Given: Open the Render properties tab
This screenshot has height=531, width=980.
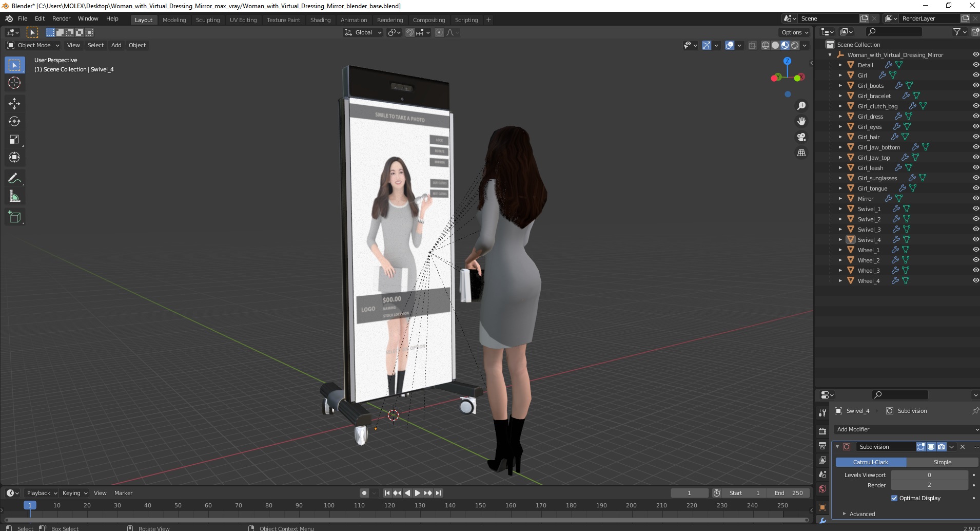Looking at the screenshot, I should [x=822, y=431].
